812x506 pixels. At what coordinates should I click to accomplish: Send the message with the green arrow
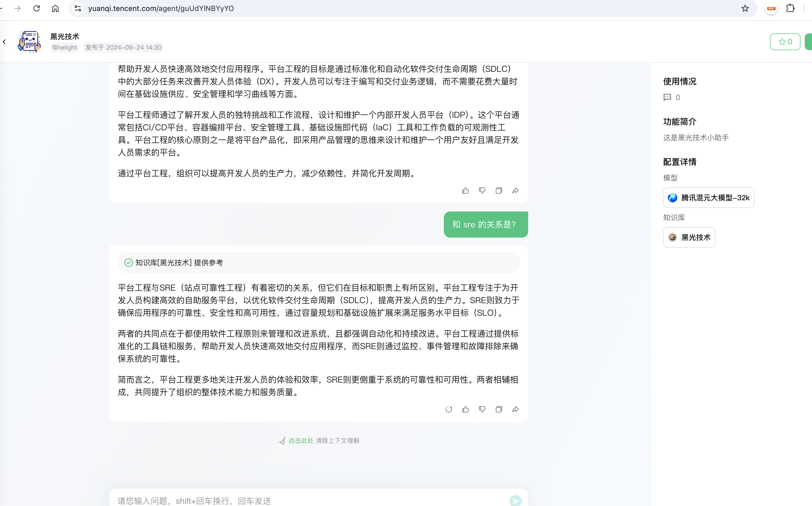tap(516, 501)
